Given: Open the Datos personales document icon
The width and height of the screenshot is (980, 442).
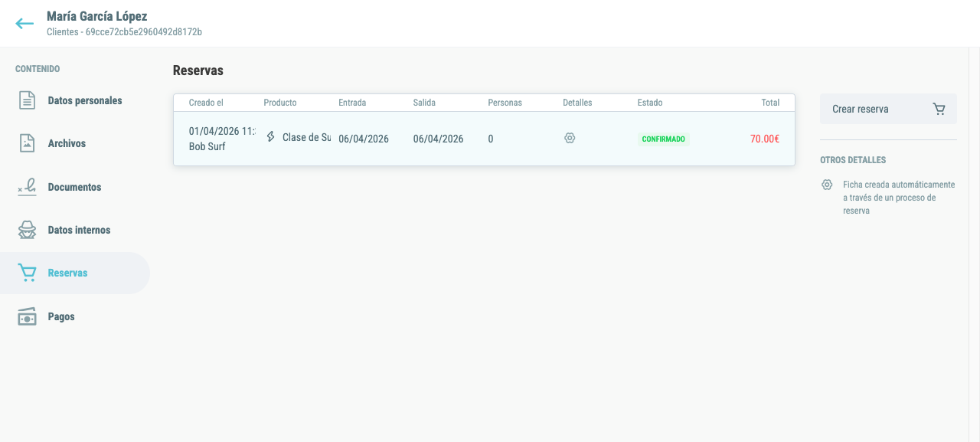Looking at the screenshot, I should coord(27,100).
